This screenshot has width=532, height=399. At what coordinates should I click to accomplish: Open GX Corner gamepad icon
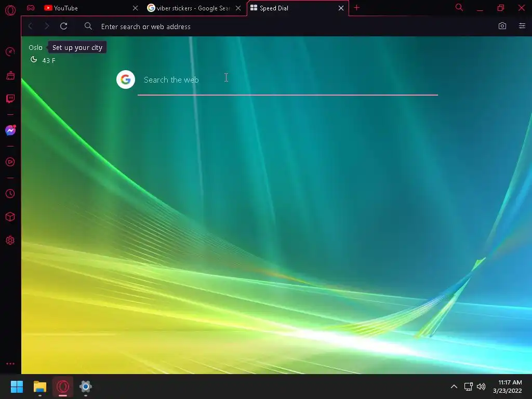coord(31,8)
